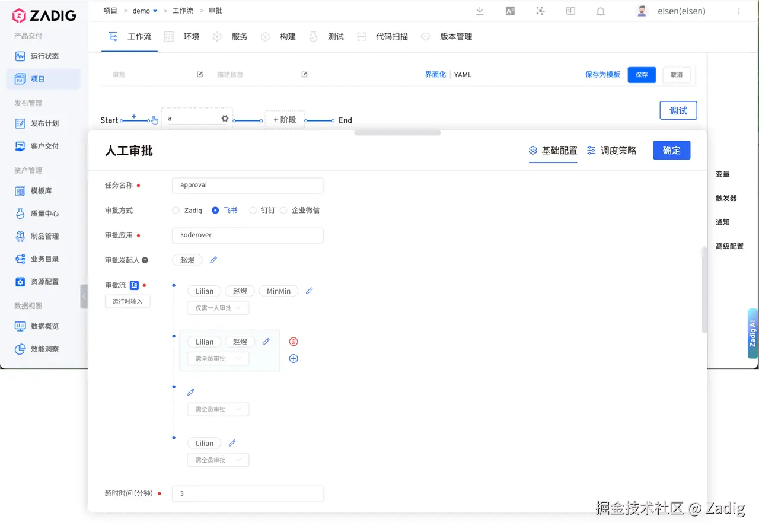Click the 审批应用 koderover field
The width and height of the screenshot is (759, 532).
(248, 235)
